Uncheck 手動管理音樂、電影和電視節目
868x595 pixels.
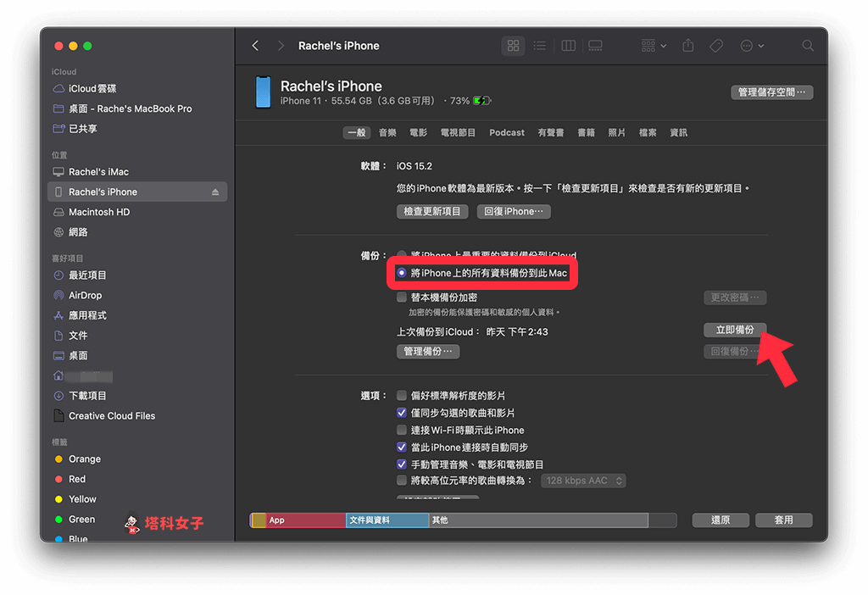coord(402,464)
